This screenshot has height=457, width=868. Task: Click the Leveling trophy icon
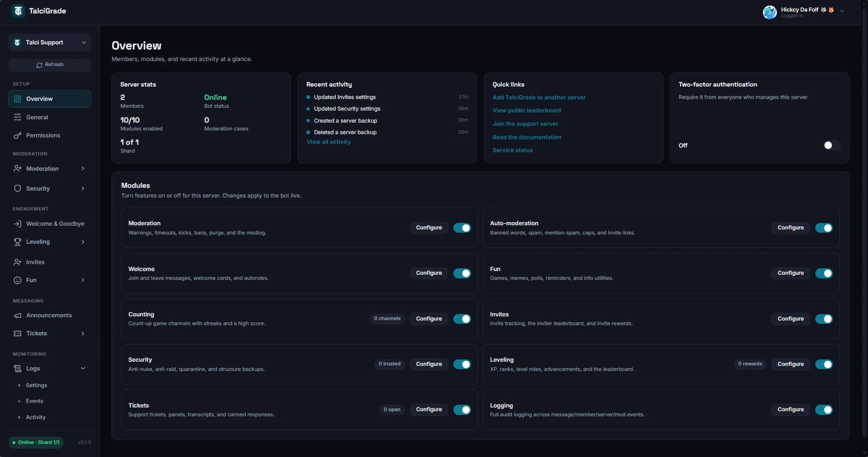(x=18, y=242)
